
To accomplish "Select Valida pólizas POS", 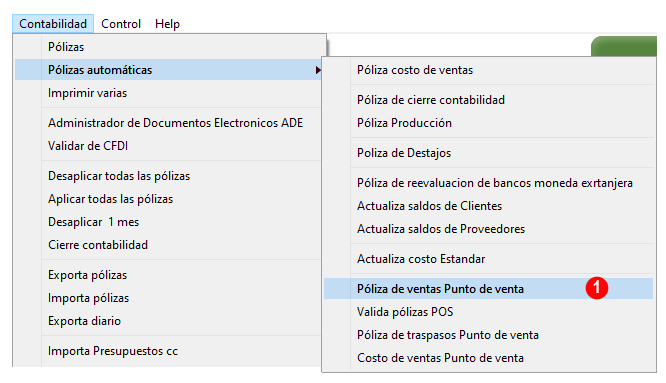I will pos(488,312).
